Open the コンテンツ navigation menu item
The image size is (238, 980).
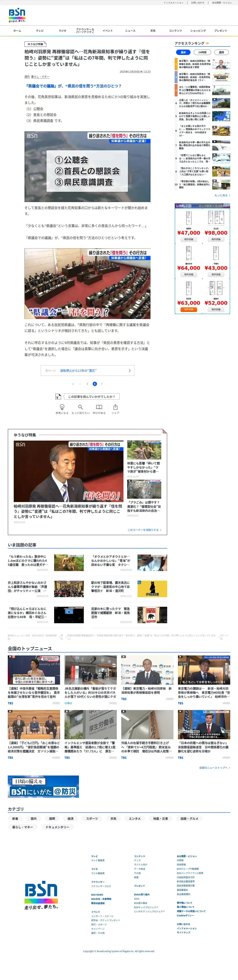[x=176, y=31]
